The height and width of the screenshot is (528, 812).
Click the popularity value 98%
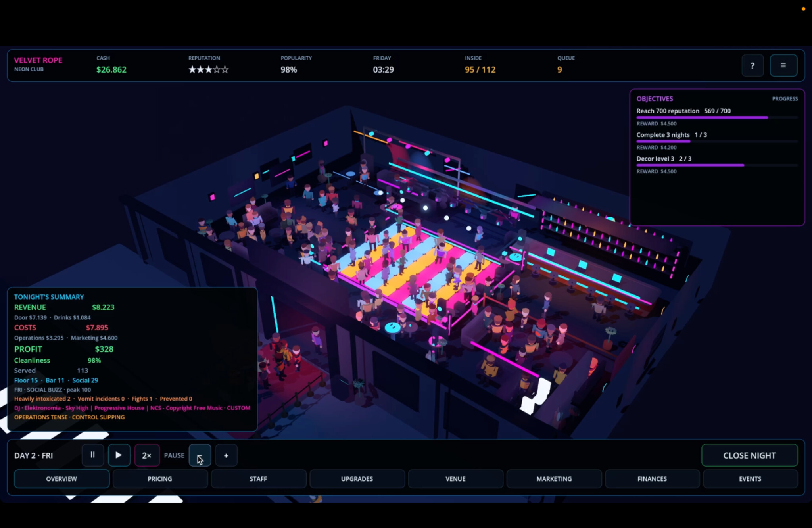pyautogui.click(x=289, y=70)
